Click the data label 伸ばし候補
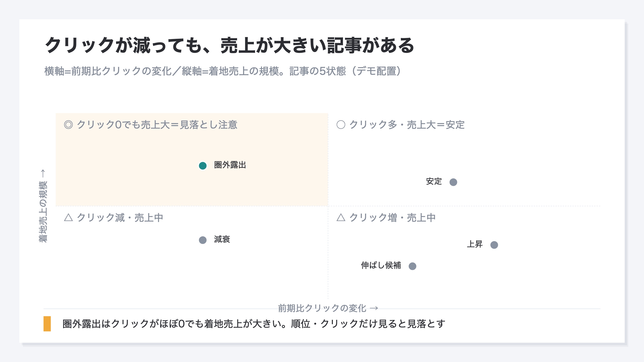Screen dimensions: 644x362 (x=381, y=265)
